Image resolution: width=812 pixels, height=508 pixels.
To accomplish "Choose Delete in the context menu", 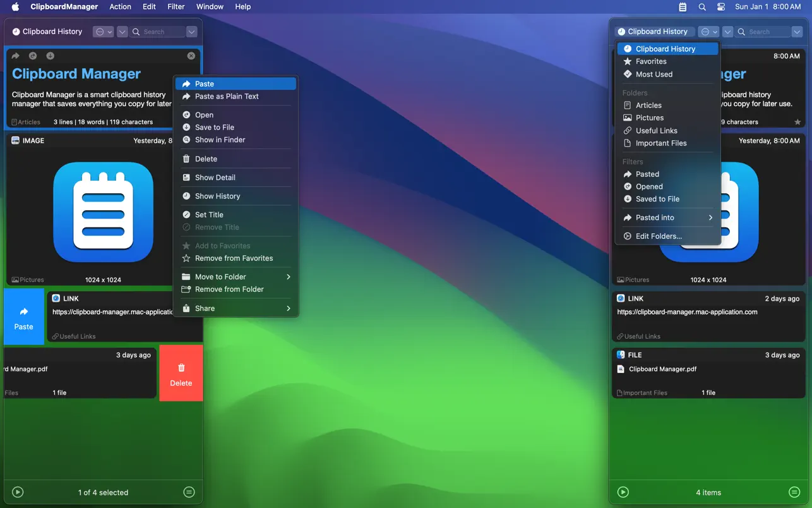I will point(236,159).
